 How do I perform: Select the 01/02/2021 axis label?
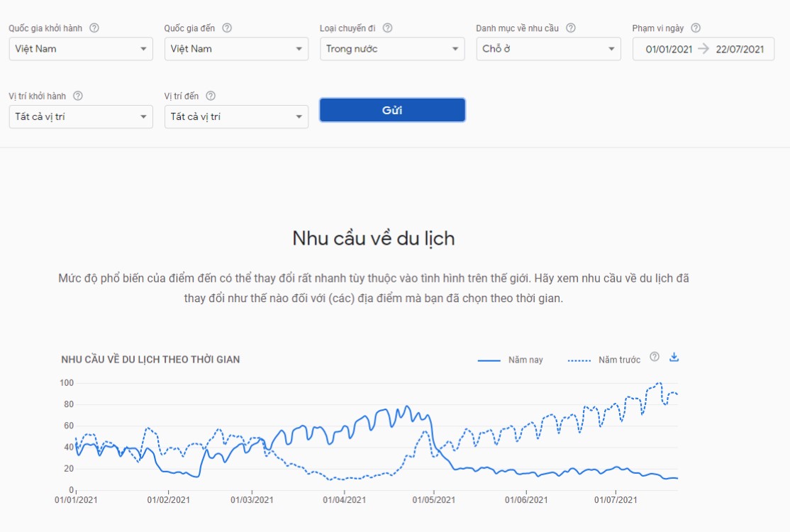(x=168, y=500)
